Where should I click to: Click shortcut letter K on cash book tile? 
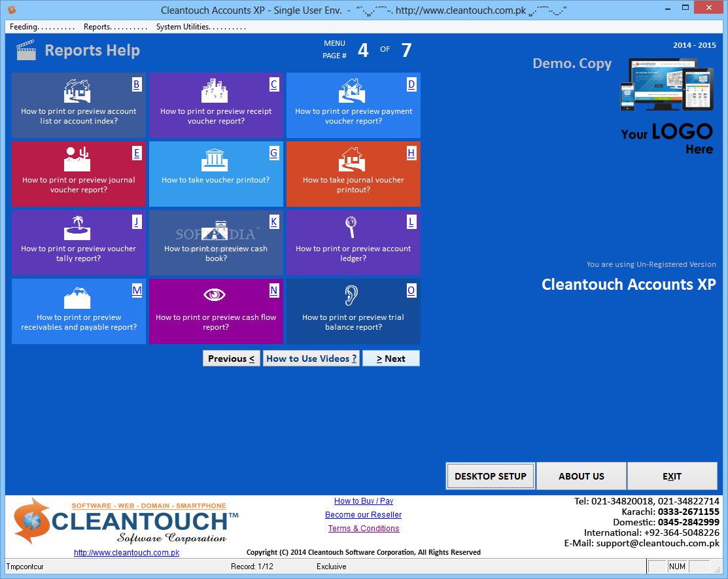[x=274, y=222]
